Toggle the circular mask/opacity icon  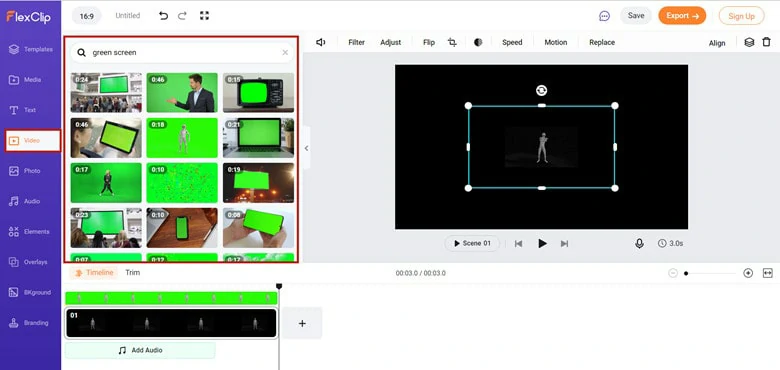(x=478, y=42)
